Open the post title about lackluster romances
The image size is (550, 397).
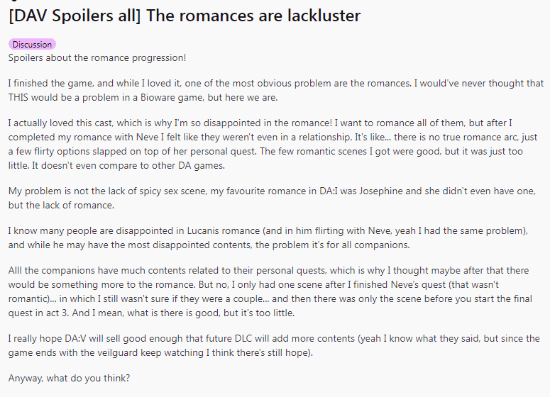185,16
